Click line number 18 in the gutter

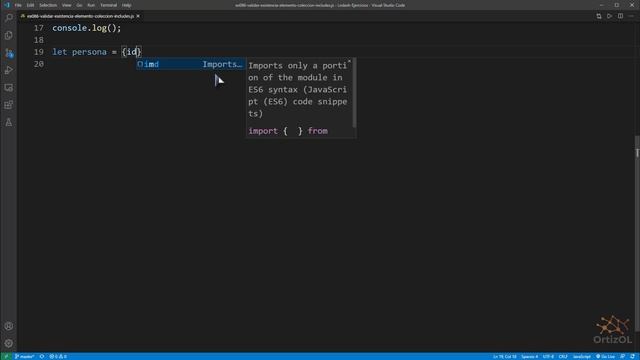pos(39,40)
